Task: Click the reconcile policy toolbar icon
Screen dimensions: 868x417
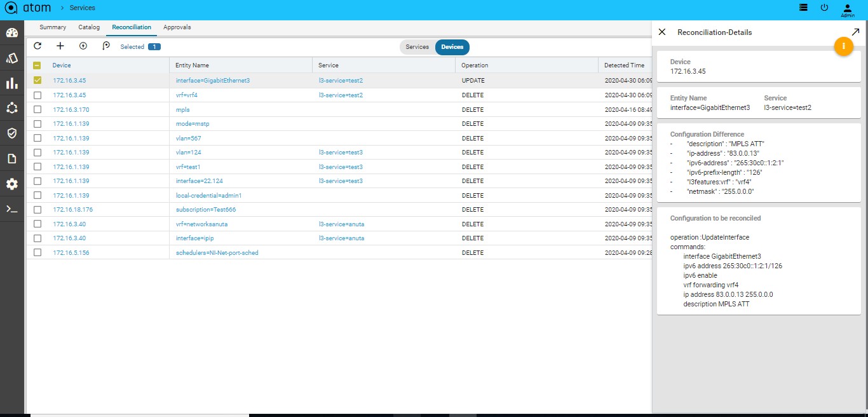Action: [106, 46]
